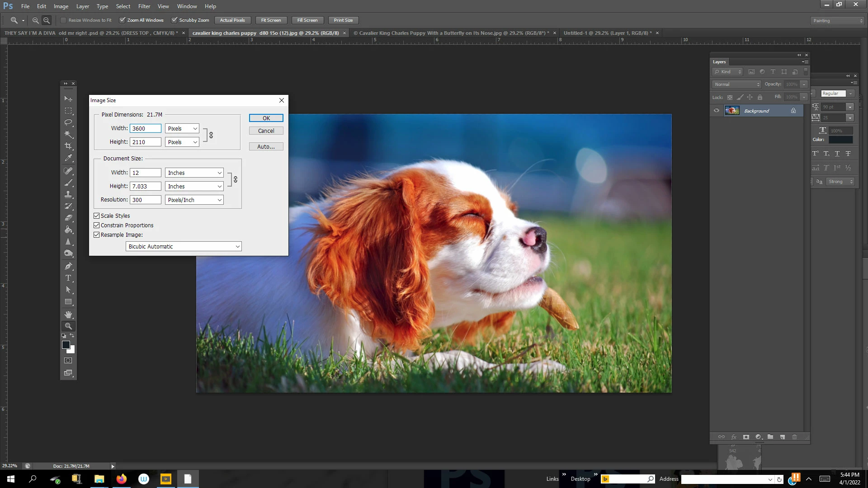Uncheck the Constrain Proportions checkbox
Viewport: 868px width, 488px height.
pyautogui.click(x=96, y=225)
